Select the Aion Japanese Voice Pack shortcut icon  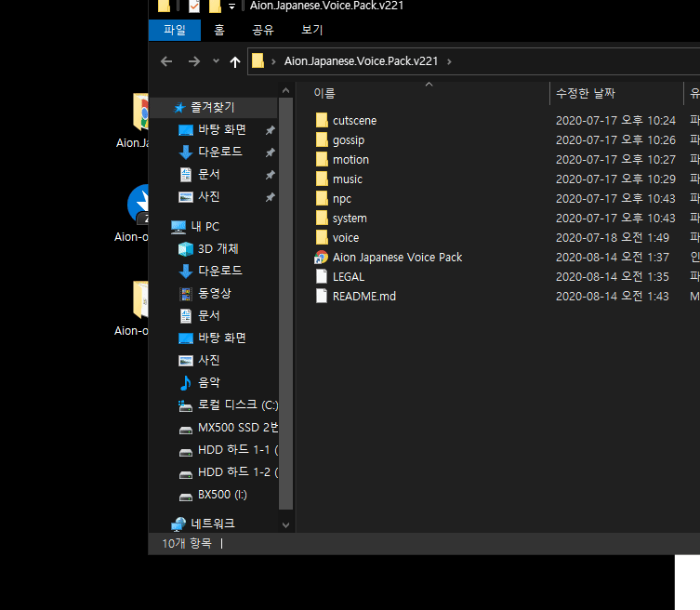322,258
